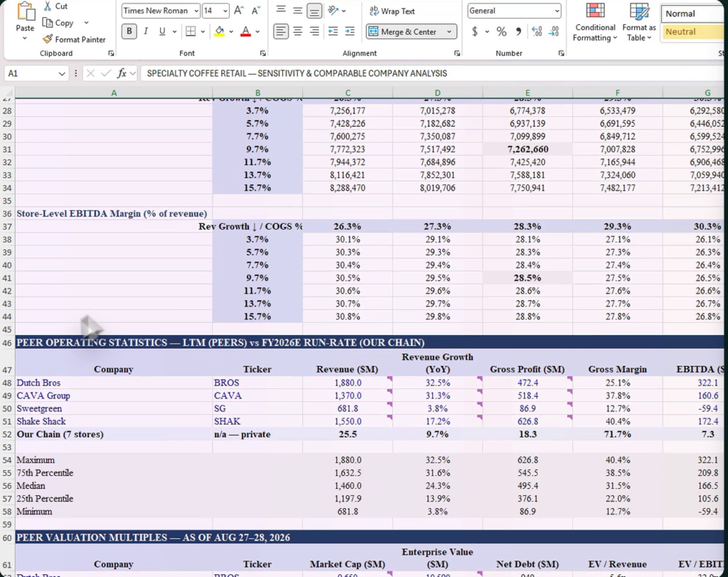Apply percent style format
The image size is (728, 577).
[501, 31]
